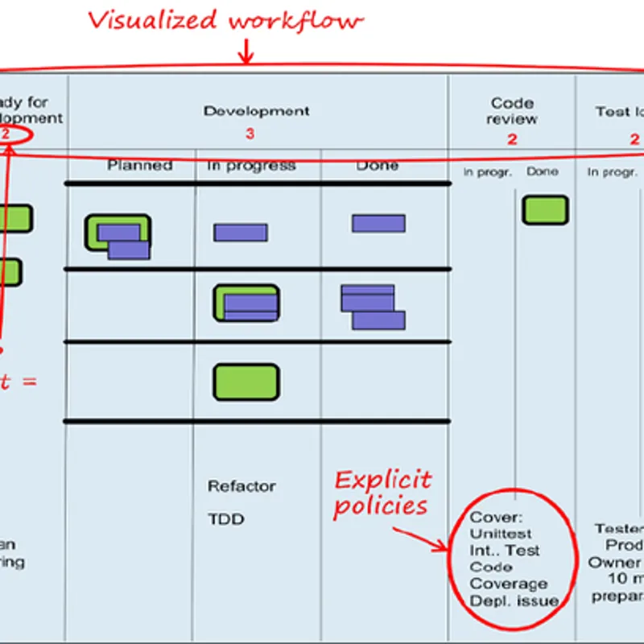Click the "In progr." label under Test column
644x644 pixels.
tap(612, 172)
